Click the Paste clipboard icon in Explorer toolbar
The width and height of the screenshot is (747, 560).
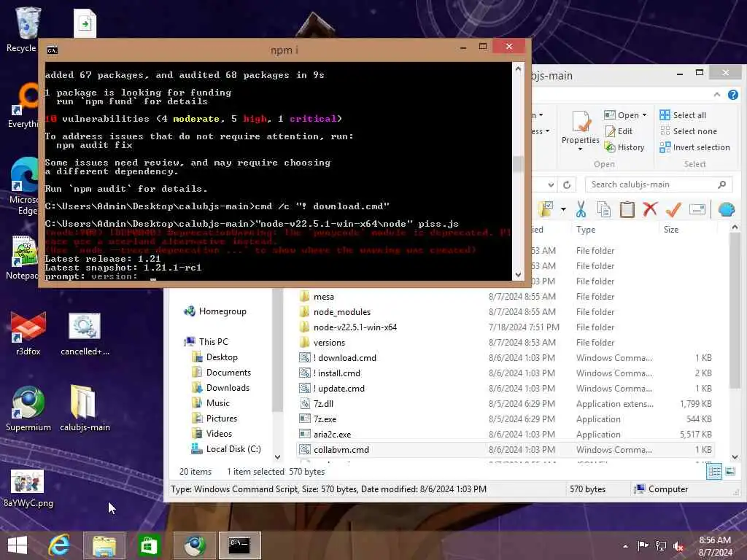pyautogui.click(x=627, y=209)
